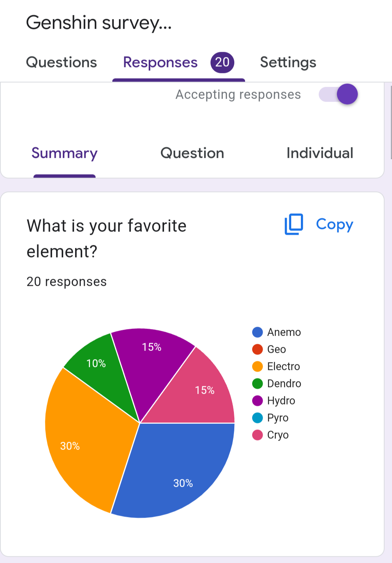
Task: Show the Summary view
Action: (64, 153)
